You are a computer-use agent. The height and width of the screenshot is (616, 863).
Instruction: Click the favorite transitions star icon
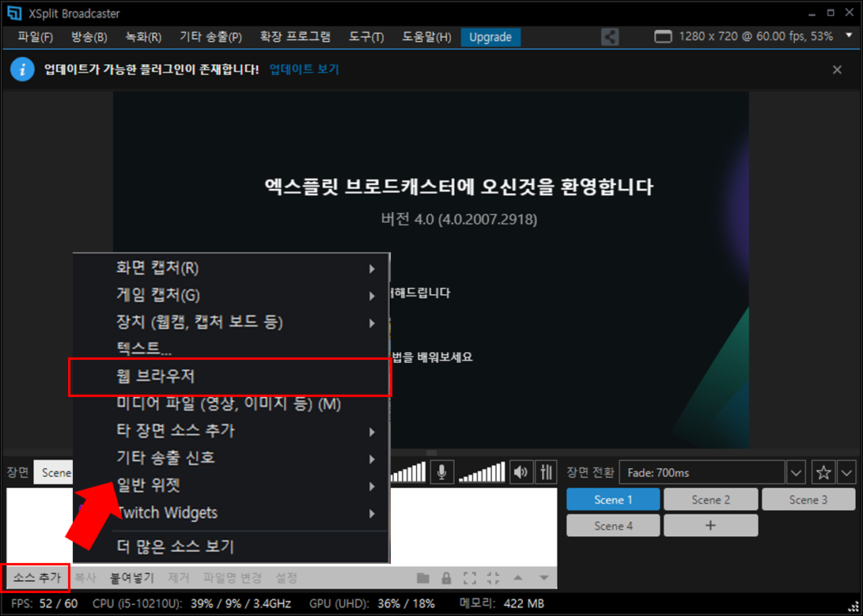tap(823, 473)
